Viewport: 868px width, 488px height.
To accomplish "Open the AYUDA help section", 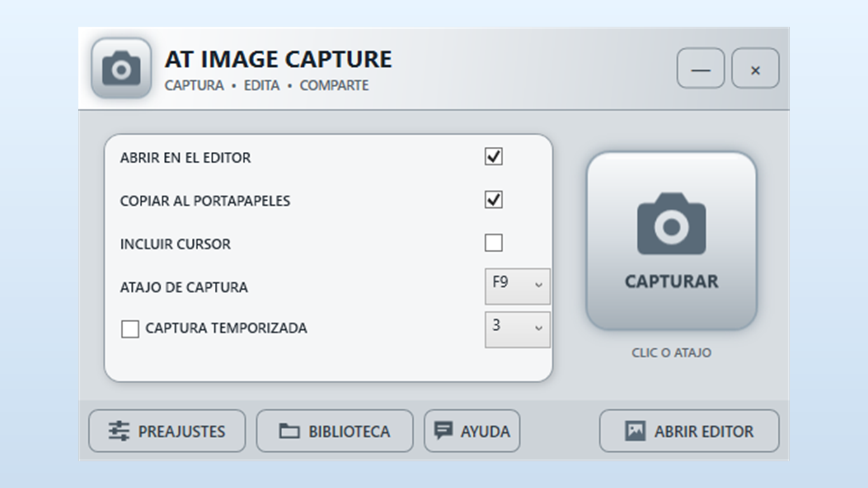I will [x=472, y=431].
